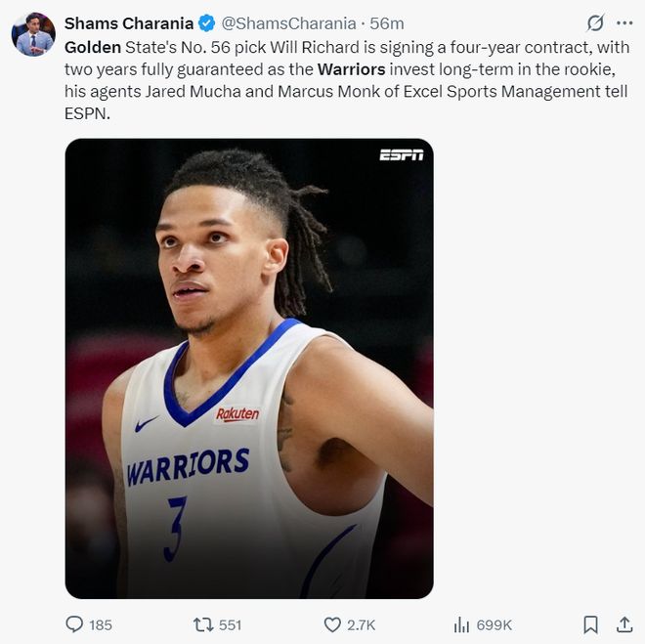Open view analytics bar chart icon
This screenshot has width=645, height=644.
tap(461, 624)
